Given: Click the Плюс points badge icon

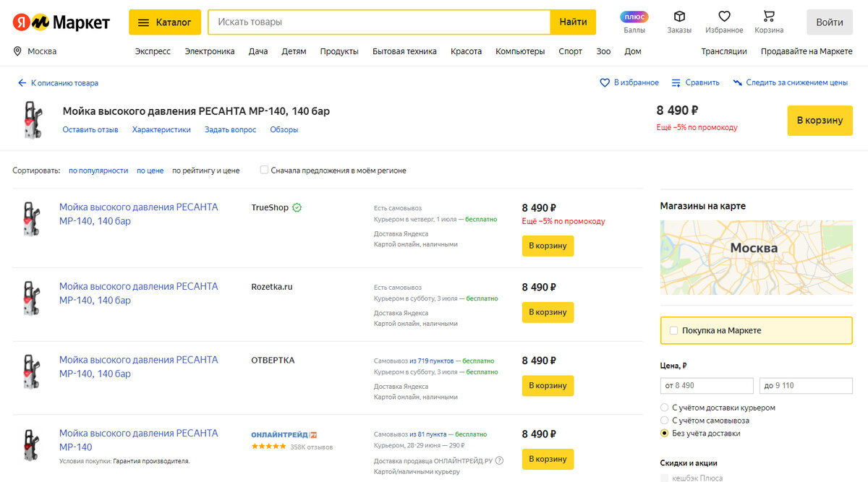Looking at the screenshot, I should pyautogui.click(x=634, y=17).
